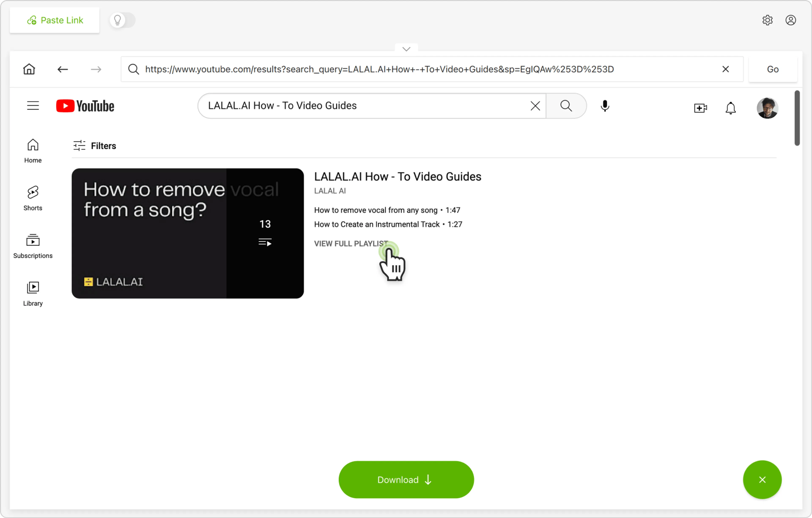Image resolution: width=812 pixels, height=518 pixels.
Task: Expand the Filters options
Action: pos(95,146)
